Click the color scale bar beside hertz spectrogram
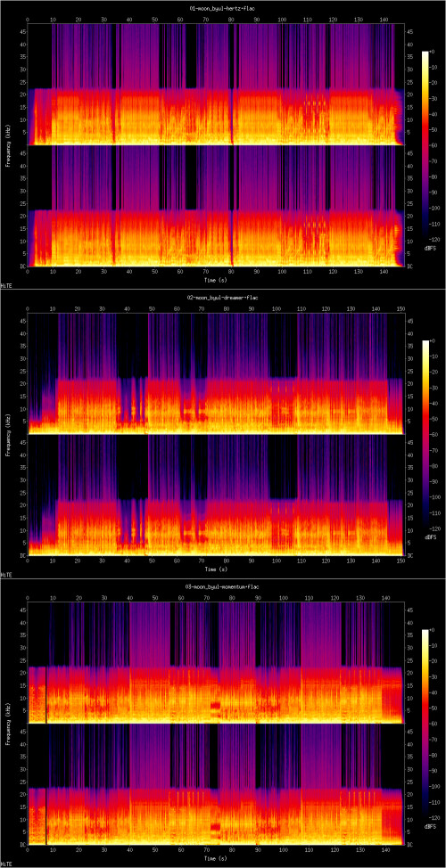Image resolution: width=446 pixels, height=868 pixels. click(425, 144)
